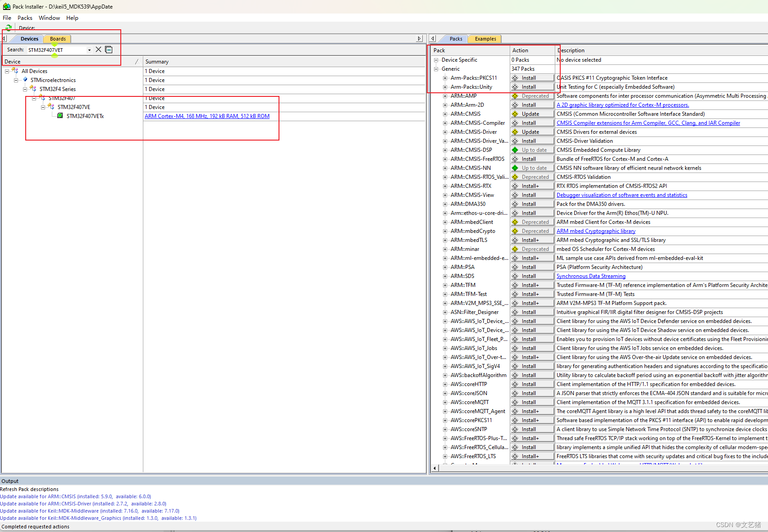Sort by the Action column header
Screen dimensions: 768x532
click(x=532, y=50)
